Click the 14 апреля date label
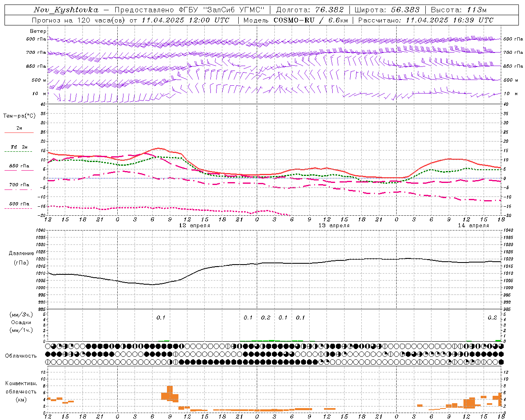This screenshot has height=420, width=525. pyautogui.click(x=473, y=226)
